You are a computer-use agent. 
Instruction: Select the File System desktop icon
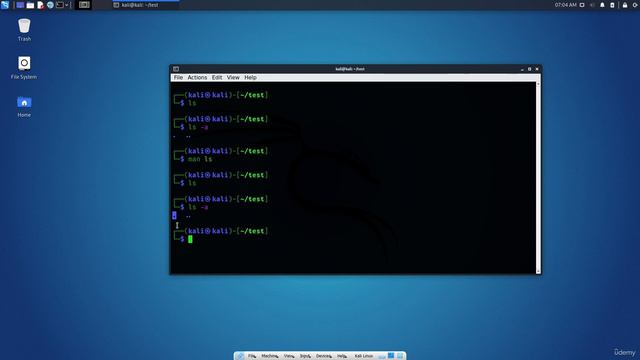(x=24, y=68)
